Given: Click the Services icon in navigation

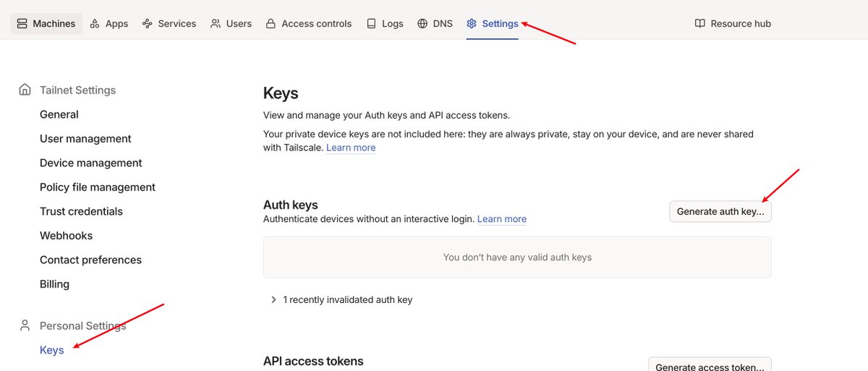Looking at the screenshot, I should (x=148, y=24).
